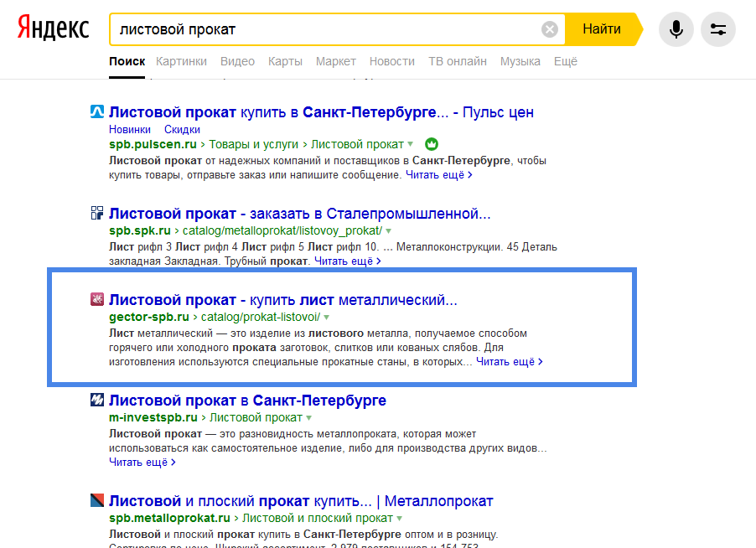Screen dimensions: 756x548
Task: Click the m-investspb.ru domain link
Action: click(x=153, y=417)
